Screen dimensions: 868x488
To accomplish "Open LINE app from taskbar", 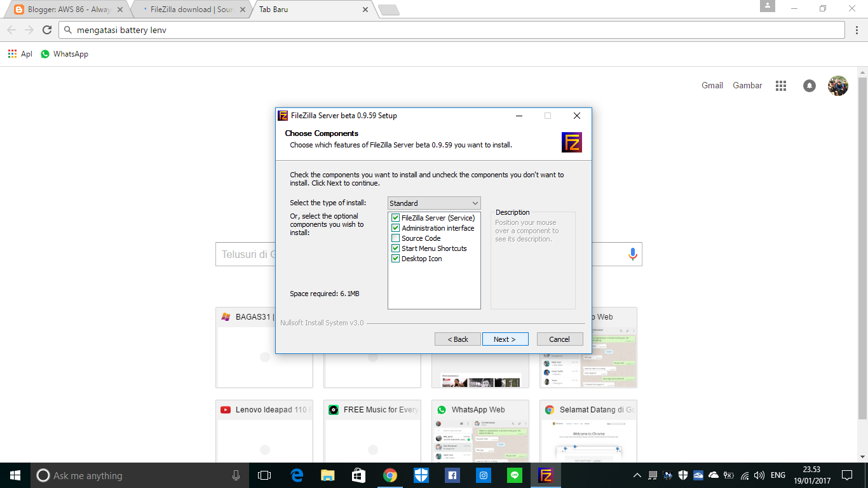I will coord(515,475).
